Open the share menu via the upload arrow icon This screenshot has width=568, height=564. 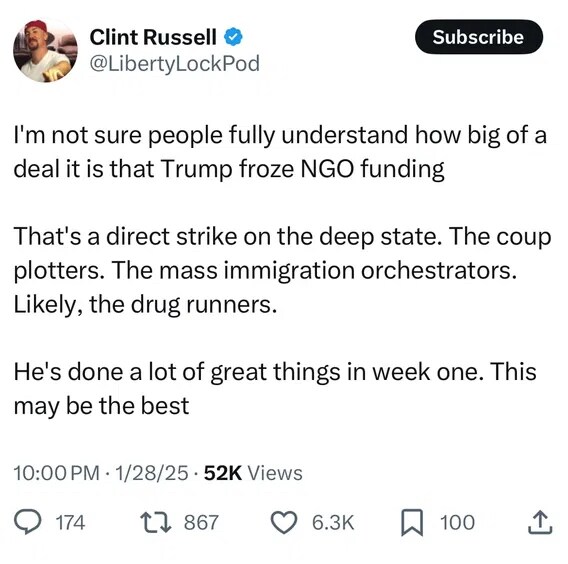[540, 522]
